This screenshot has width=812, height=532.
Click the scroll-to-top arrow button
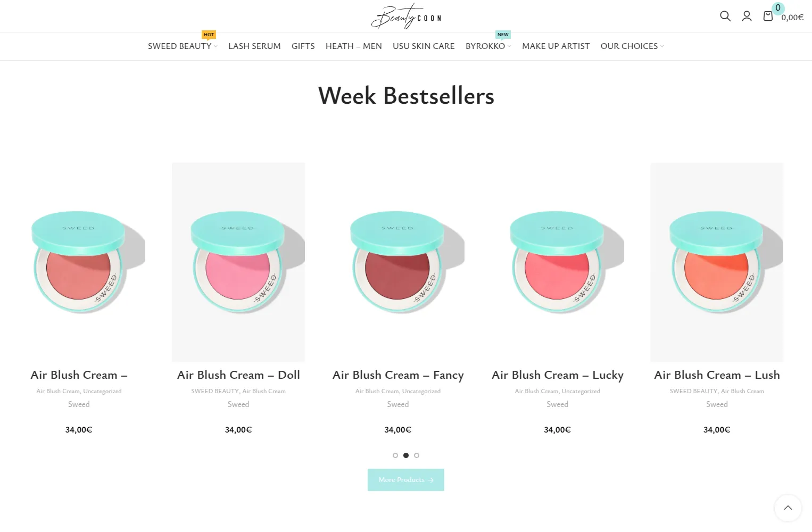788,508
